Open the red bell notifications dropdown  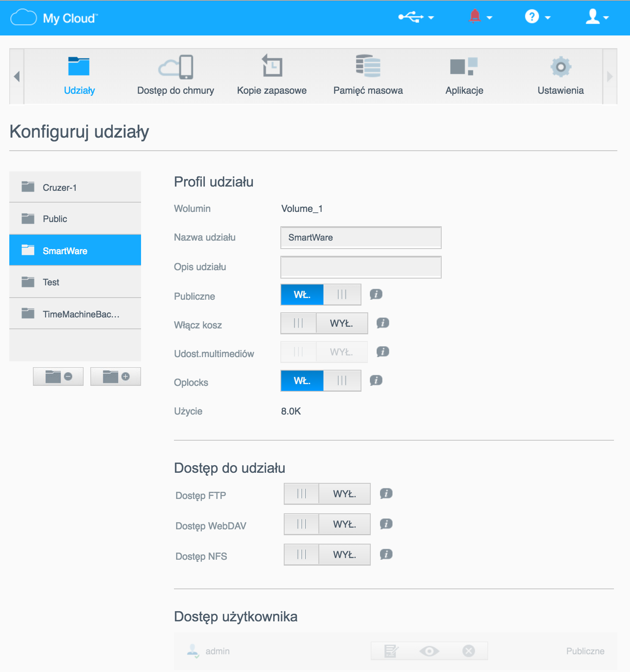pos(481,17)
